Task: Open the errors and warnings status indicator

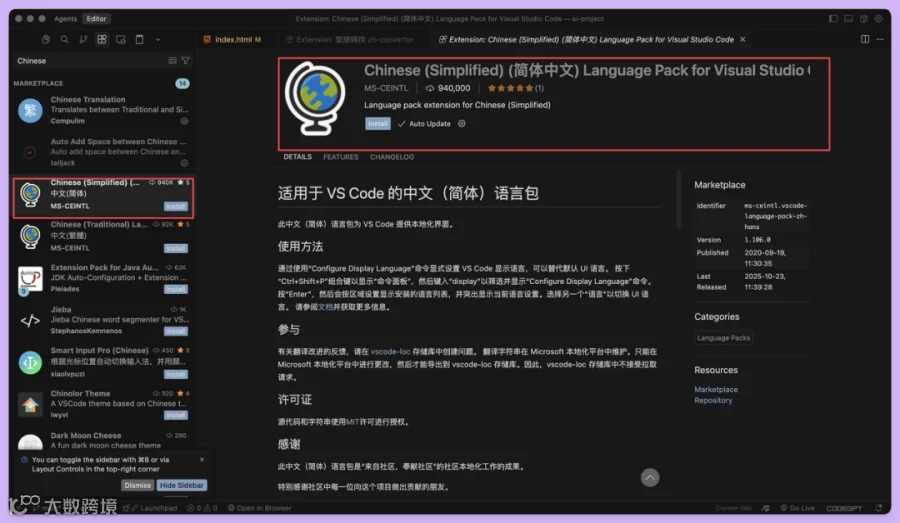Action: (203, 508)
